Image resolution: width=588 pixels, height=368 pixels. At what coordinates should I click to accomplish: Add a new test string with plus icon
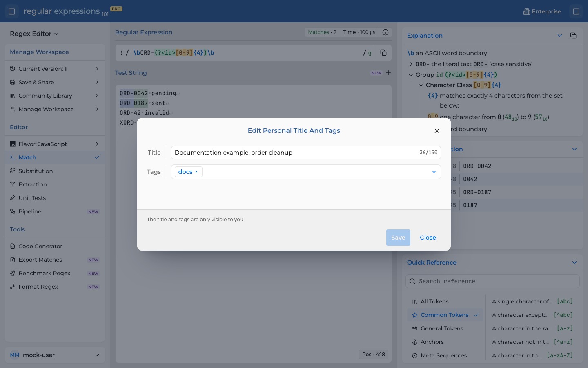(388, 73)
